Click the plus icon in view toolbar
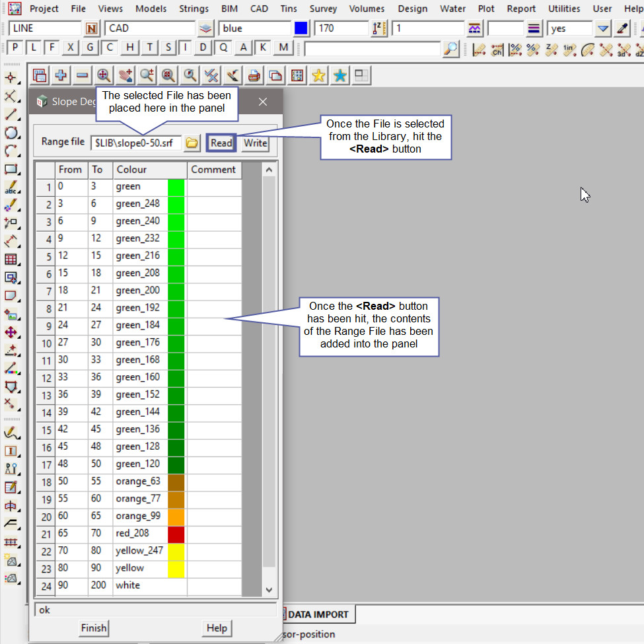The image size is (644, 644). (61, 76)
